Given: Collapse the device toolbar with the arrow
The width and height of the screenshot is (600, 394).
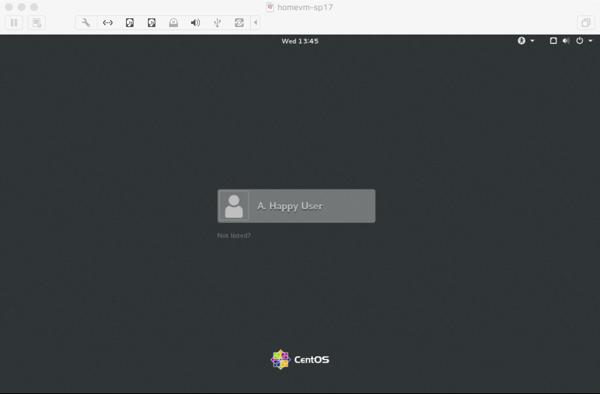Looking at the screenshot, I should [256, 23].
